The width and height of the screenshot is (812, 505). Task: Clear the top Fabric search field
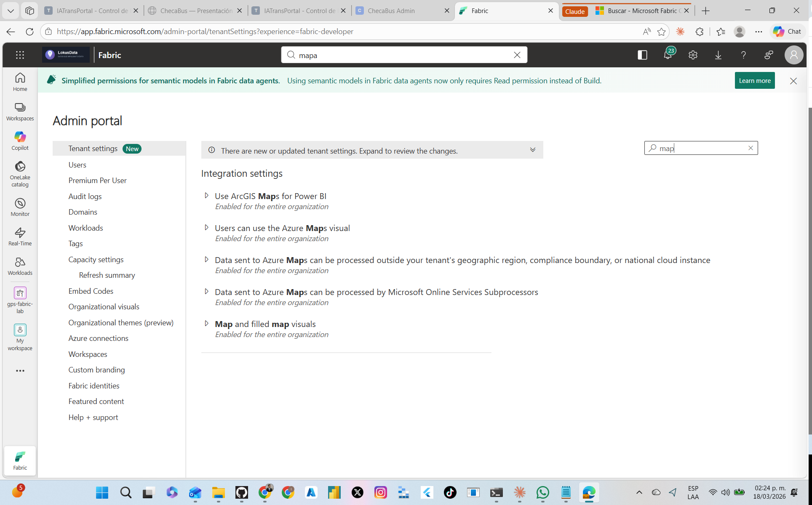click(x=517, y=55)
